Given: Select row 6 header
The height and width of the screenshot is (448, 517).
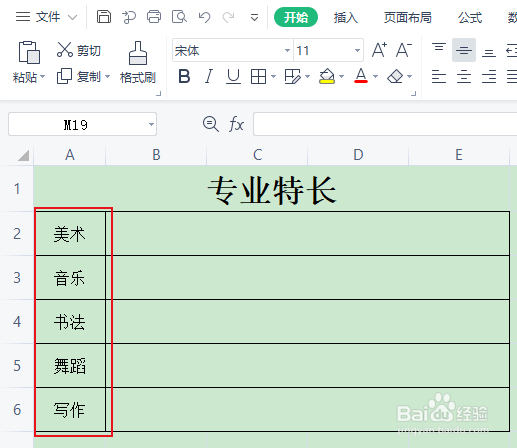Looking at the screenshot, I should point(17,410).
